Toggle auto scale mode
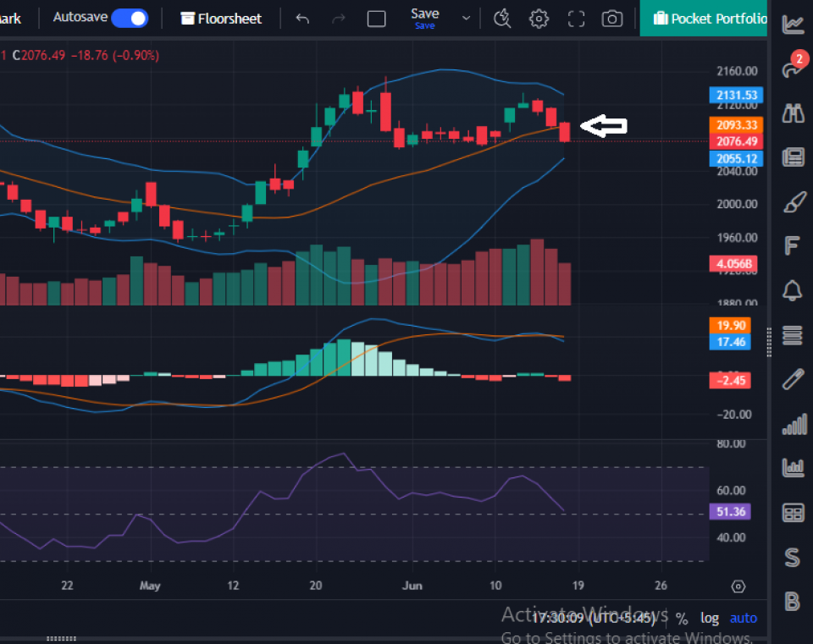Viewport: 813px width, 644px height. pos(744,619)
